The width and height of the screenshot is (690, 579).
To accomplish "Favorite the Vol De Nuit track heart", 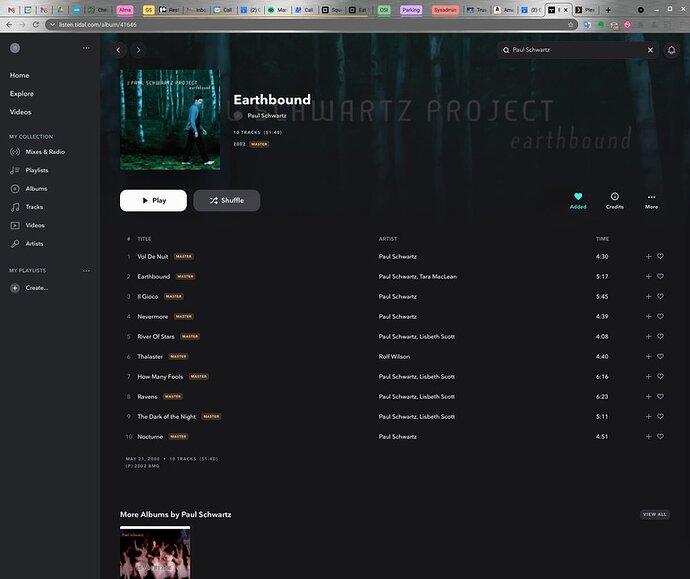I will coord(660,256).
